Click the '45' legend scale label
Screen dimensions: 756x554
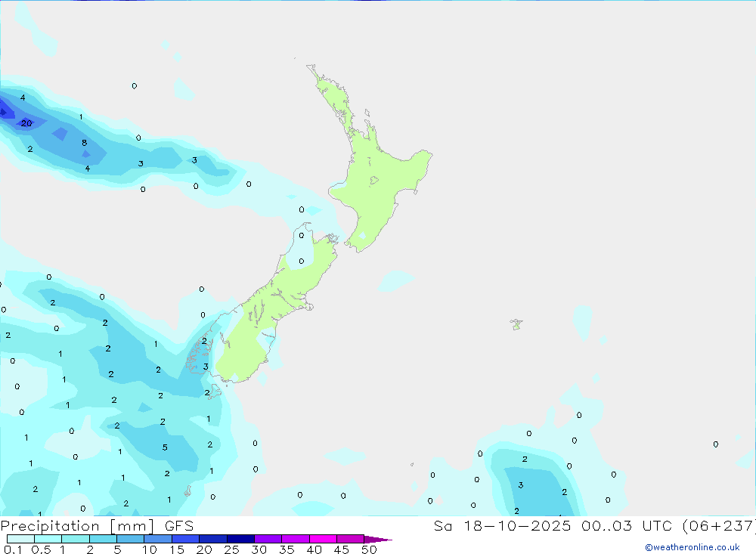[342, 549]
